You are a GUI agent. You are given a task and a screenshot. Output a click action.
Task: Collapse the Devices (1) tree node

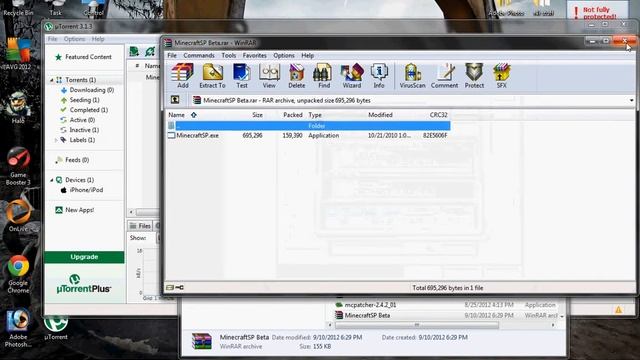[51, 180]
